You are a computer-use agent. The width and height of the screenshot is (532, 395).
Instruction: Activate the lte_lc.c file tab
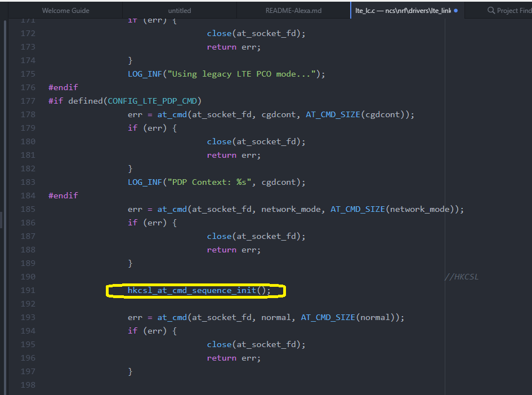pyautogui.click(x=403, y=11)
